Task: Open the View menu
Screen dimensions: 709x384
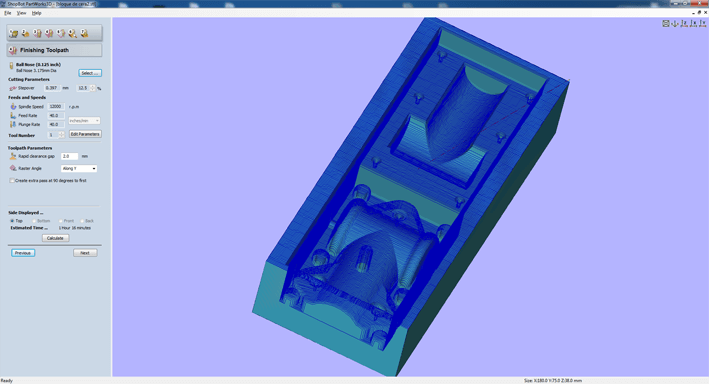Action: tap(21, 13)
